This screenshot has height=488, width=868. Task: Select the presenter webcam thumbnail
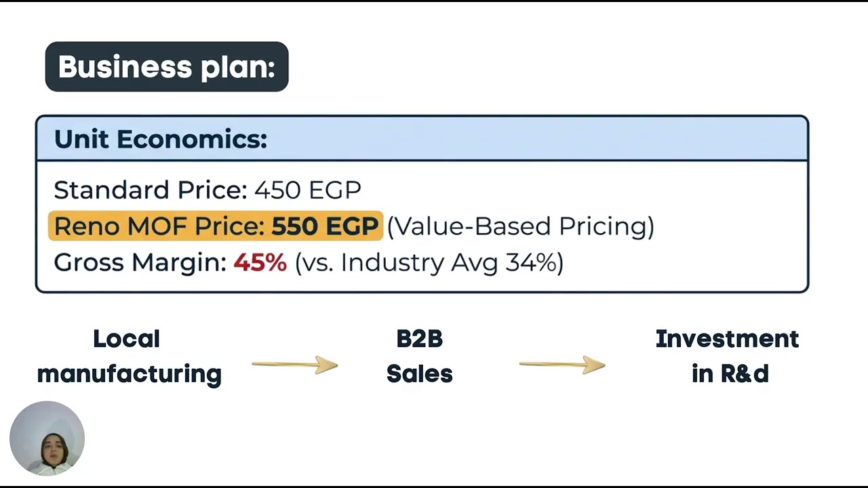47,438
